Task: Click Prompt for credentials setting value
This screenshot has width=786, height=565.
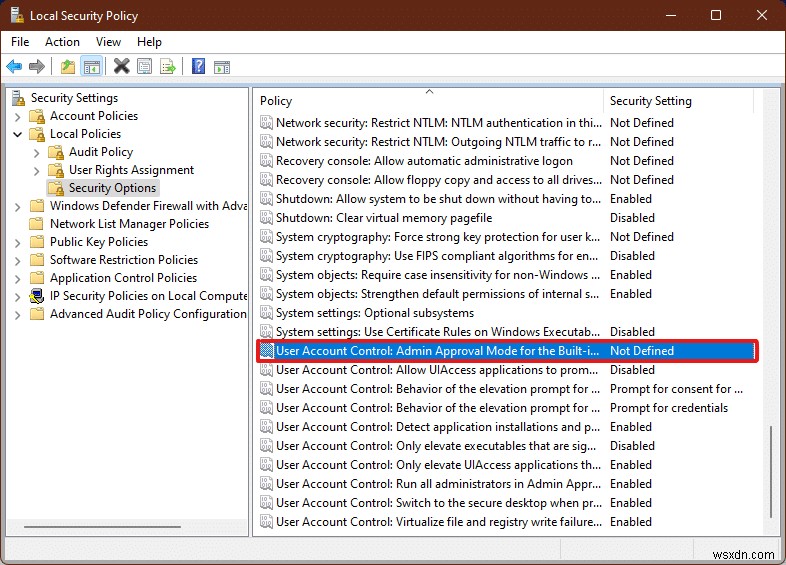Action: tap(669, 408)
